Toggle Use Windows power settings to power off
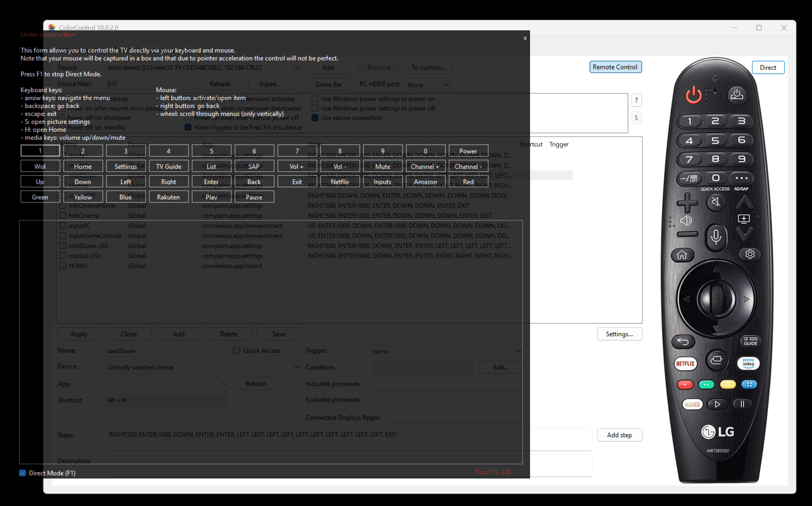The width and height of the screenshot is (812, 506). [315, 108]
